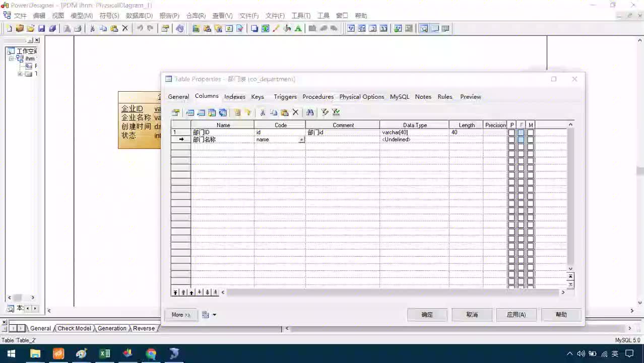Viewport: 644px width, 363px height.
Task: Toggle Foreign key checkbox for 部门ID row
Action: pos(521,133)
